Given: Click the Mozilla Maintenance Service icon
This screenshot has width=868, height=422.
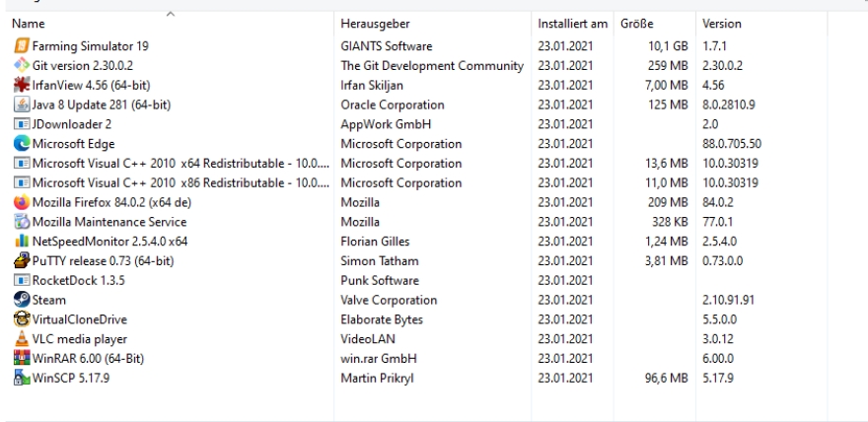Looking at the screenshot, I should (21, 222).
